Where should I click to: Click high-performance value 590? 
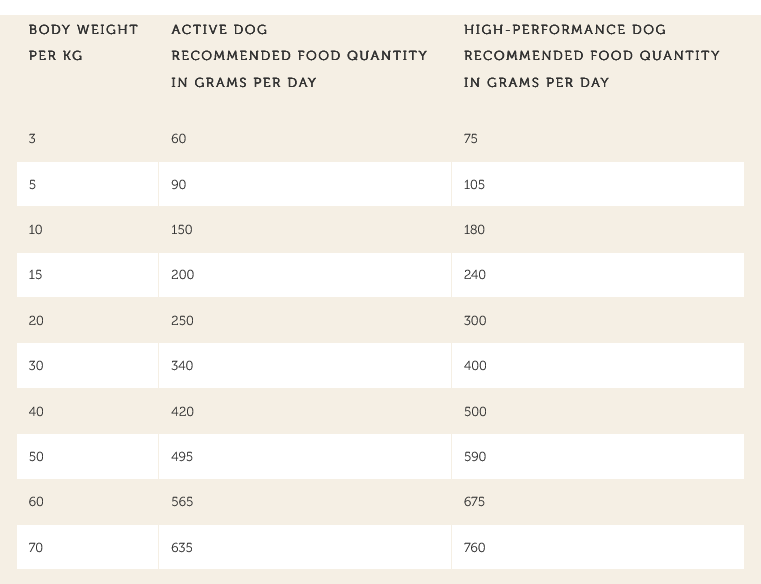point(475,457)
